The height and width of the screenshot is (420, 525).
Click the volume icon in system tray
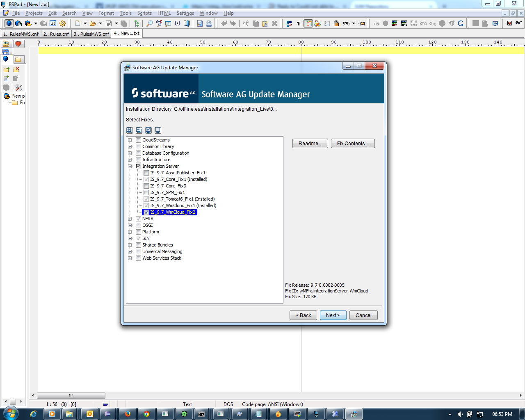click(460, 414)
